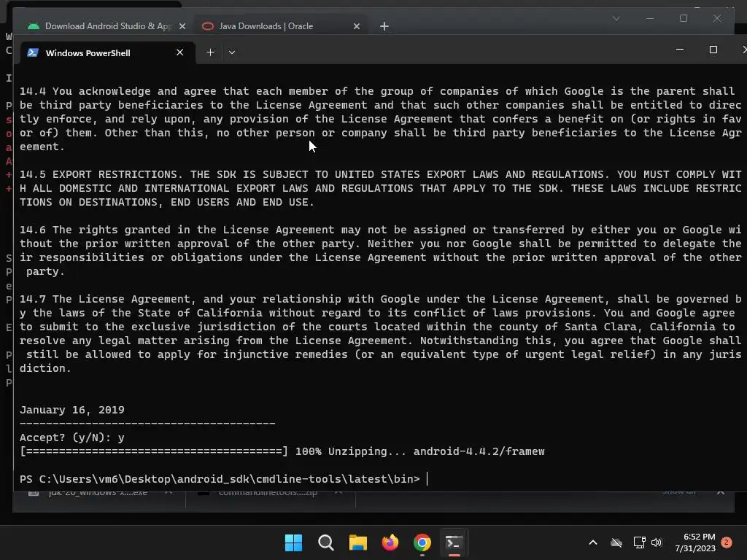Image resolution: width=747 pixels, height=560 pixels.
Task: Open a new PowerShell terminal tab
Action: click(x=210, y=52)
